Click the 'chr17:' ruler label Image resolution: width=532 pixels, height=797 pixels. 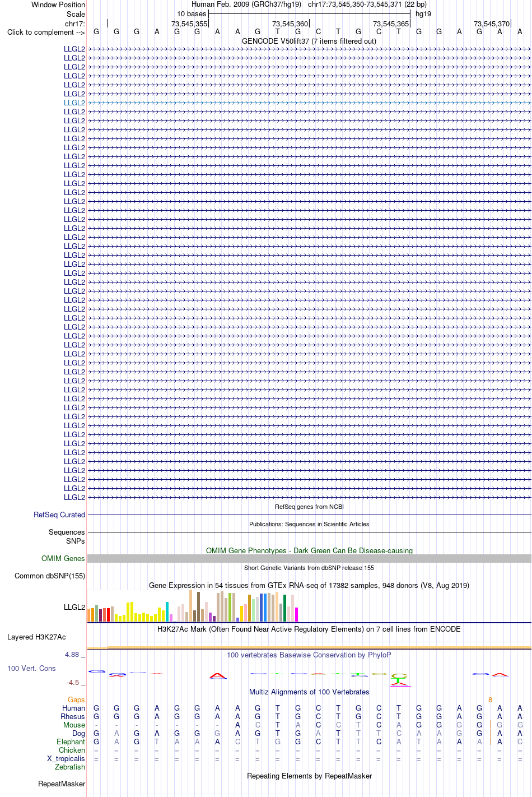pos(75,24)
